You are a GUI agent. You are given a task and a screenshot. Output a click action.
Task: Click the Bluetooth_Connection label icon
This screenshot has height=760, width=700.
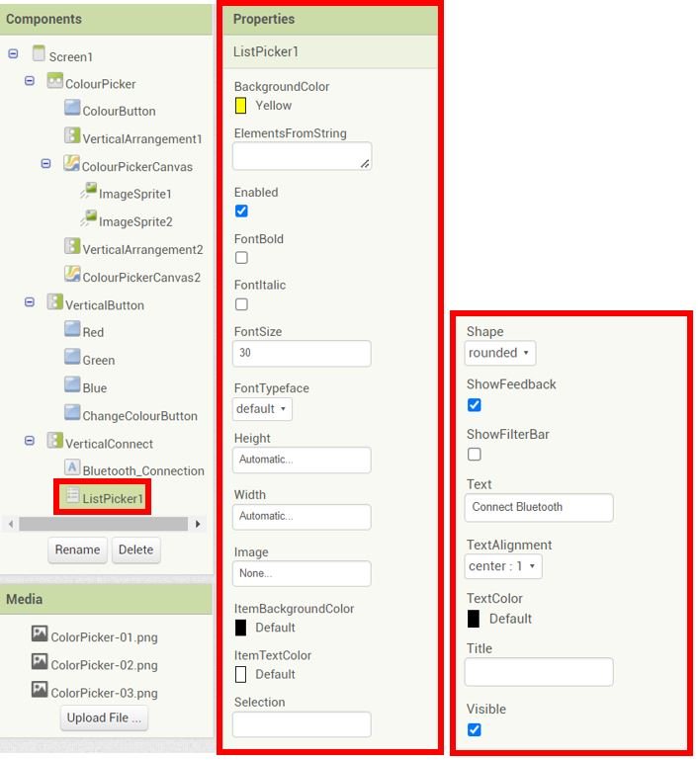click(72, 467)
